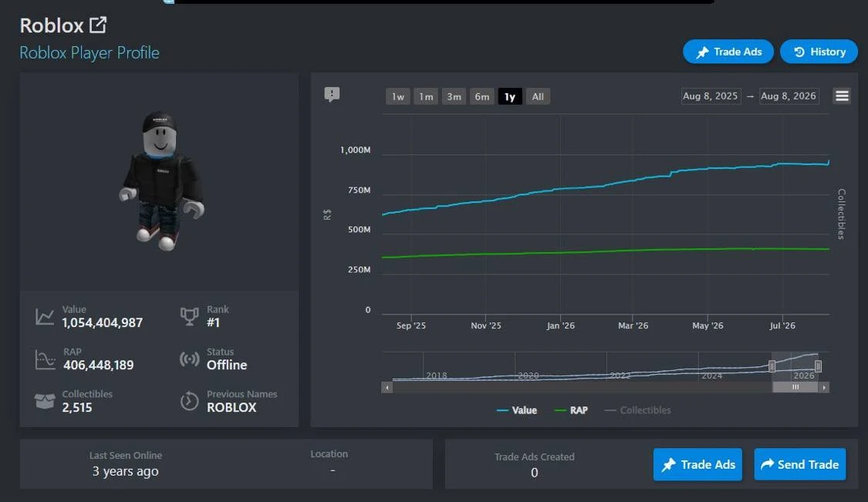This screenshot has width=868, height=502.
Task: Click the collectibles count 2,515
Action: point(77,408)
